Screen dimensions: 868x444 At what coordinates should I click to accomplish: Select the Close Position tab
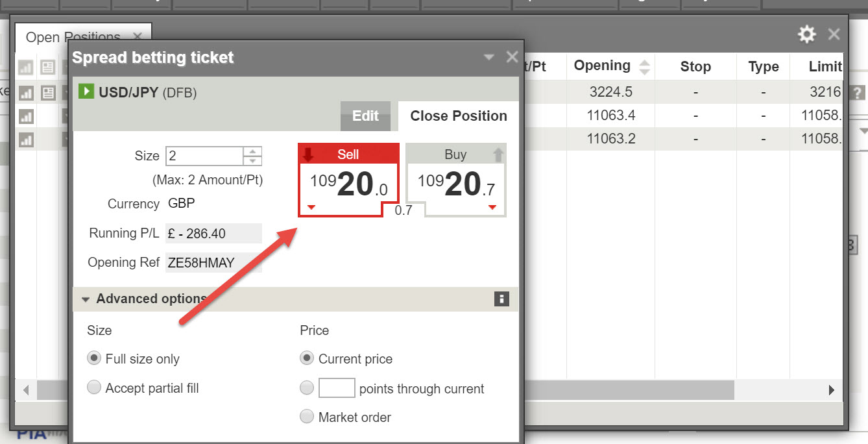[x=458, y=116]
